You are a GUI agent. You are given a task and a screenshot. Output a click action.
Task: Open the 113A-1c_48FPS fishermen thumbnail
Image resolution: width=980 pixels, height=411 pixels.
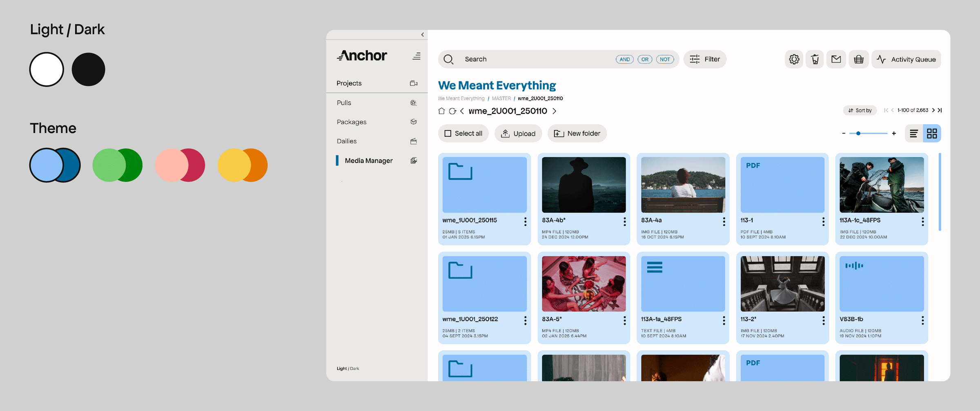coord(882,185)
